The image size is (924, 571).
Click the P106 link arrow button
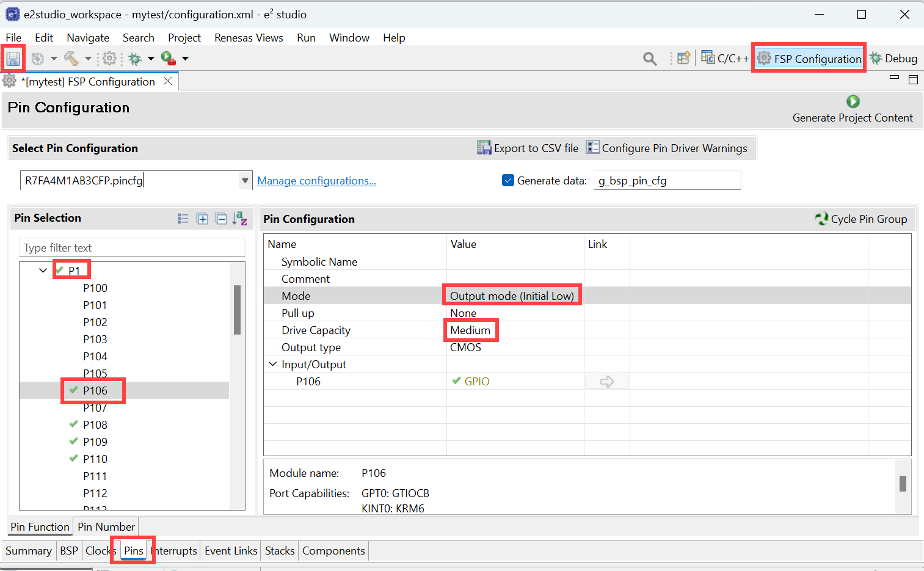click(607, 382)
